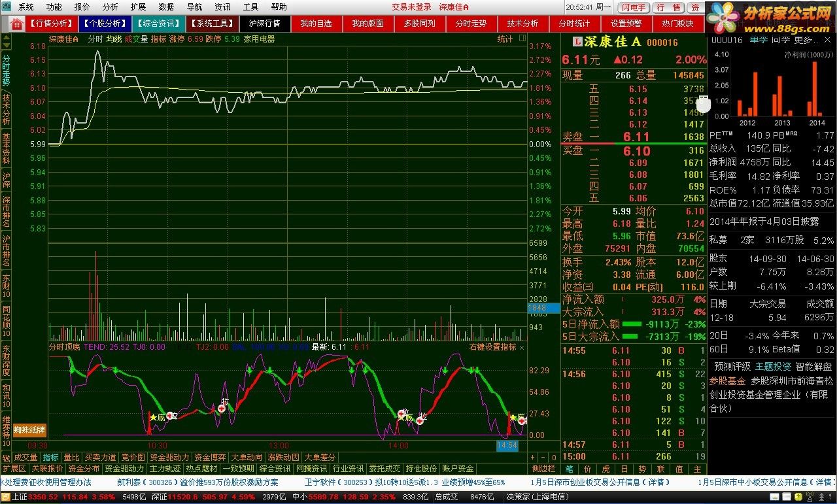Open the 分析 menu
837x504 pixels.
111,7
